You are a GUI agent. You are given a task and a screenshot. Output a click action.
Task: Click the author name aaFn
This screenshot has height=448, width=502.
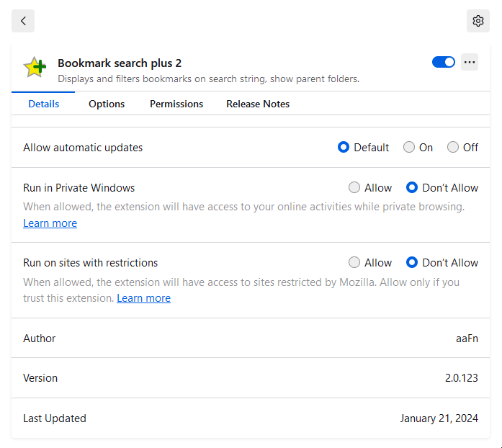coord(467,339)
